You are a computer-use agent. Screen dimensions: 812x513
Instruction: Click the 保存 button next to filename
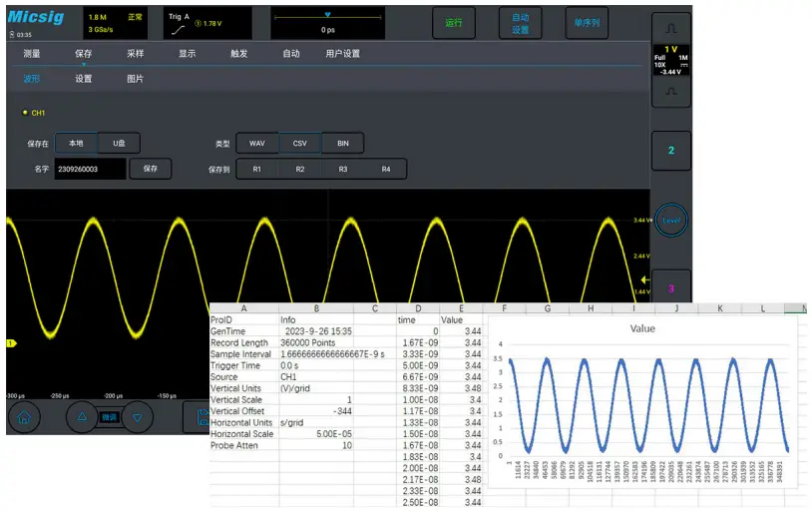pyautogui.click(x=150, y=169)
